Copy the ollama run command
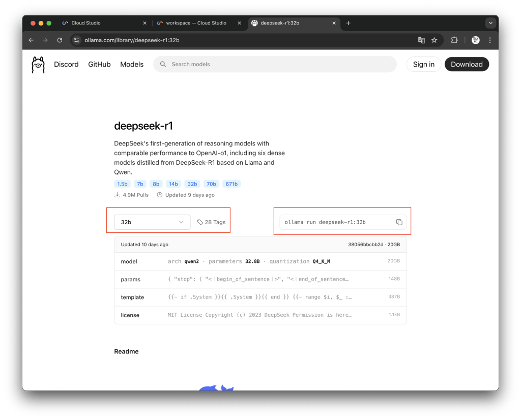 tap(399, 222)
